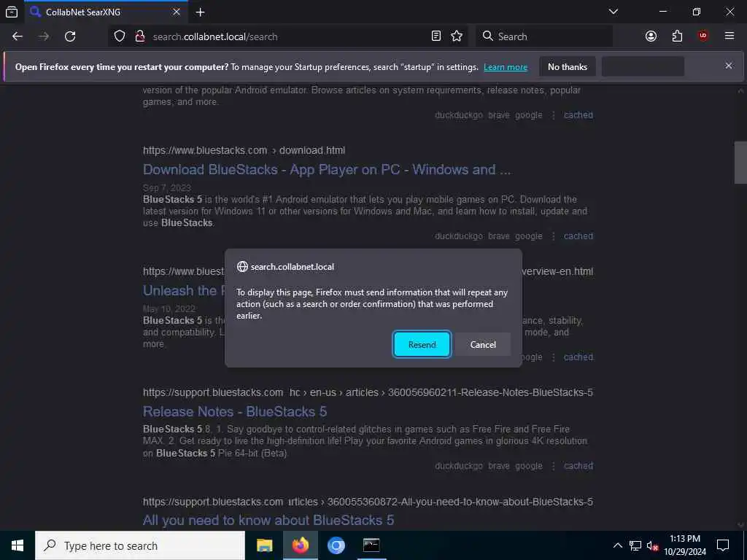Screen dimensions: 747x560
Task: Open the clock and date in taskbar
Action: click(684, 545)
